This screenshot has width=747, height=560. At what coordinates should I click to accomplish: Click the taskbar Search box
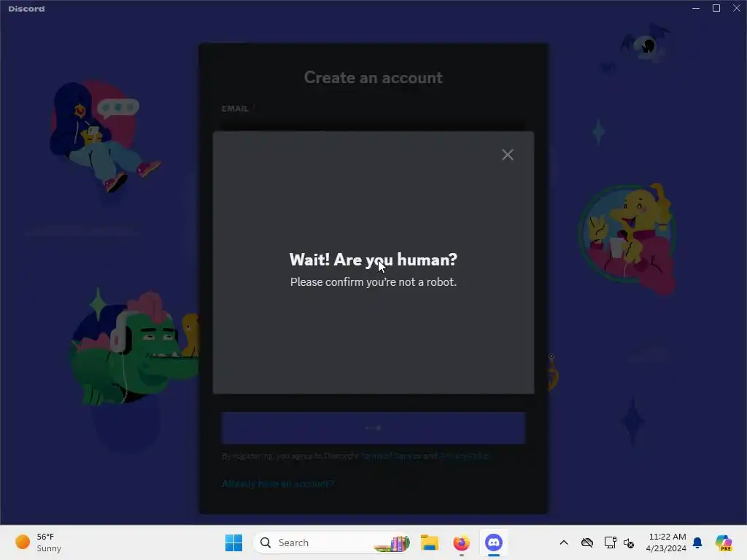[x=332, y=542]
